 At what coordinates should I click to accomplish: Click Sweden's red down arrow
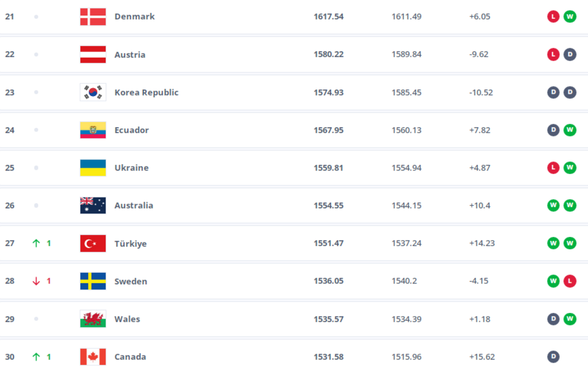coord(36,281)
